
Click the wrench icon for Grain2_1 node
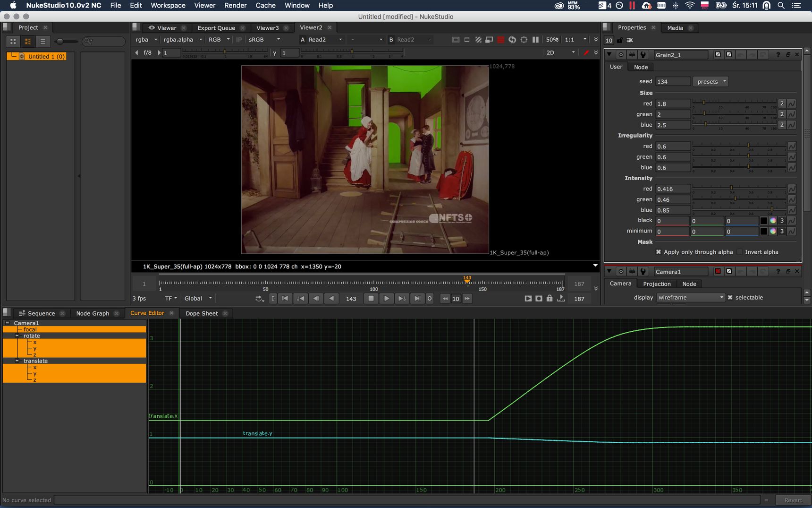pos(643,55)
